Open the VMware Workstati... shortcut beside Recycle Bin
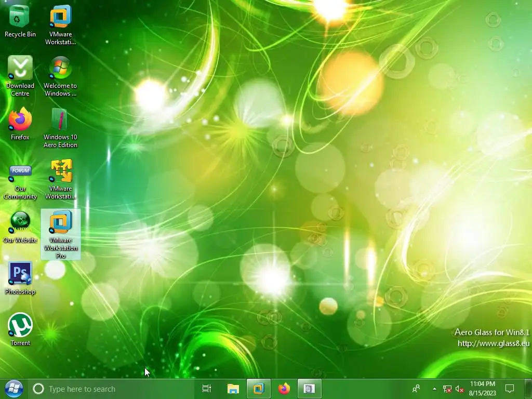This screenshot has width=532, height=399. click(60, 24)
